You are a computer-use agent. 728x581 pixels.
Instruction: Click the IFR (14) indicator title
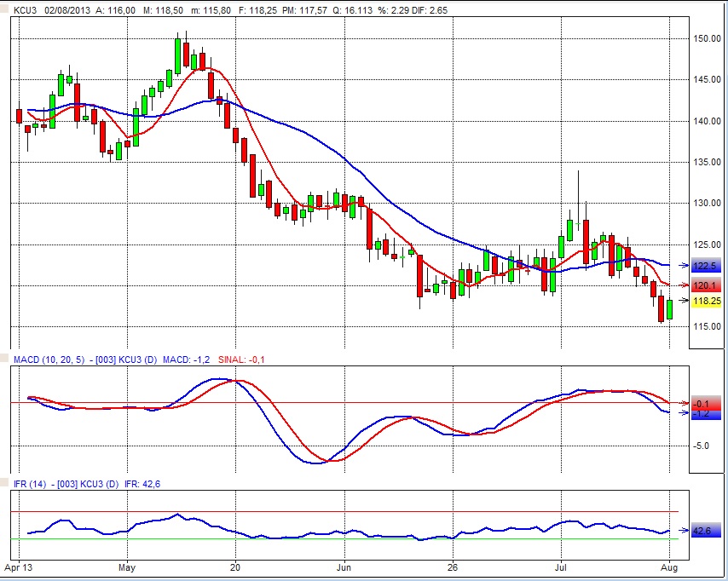[31, 484]
